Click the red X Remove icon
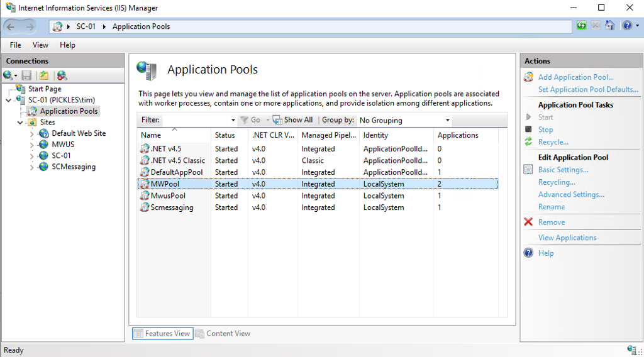This screenshot has width=644, height=357. coord(528,222)
